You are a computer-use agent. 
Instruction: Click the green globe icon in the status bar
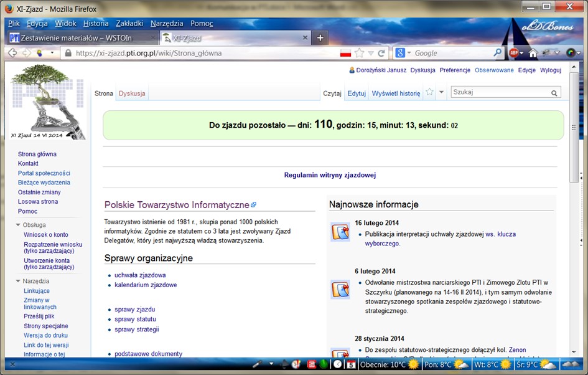323,364
